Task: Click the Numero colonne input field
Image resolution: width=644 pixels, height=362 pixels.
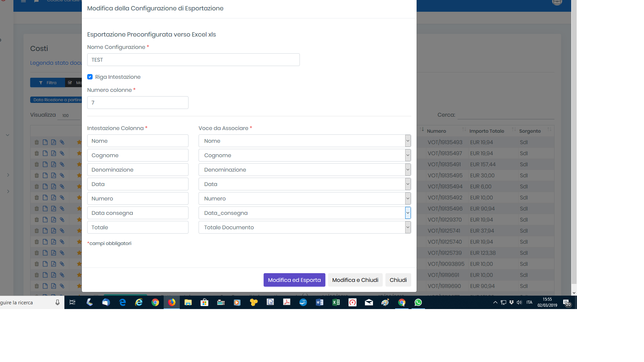Action: [x=138, y=103]
